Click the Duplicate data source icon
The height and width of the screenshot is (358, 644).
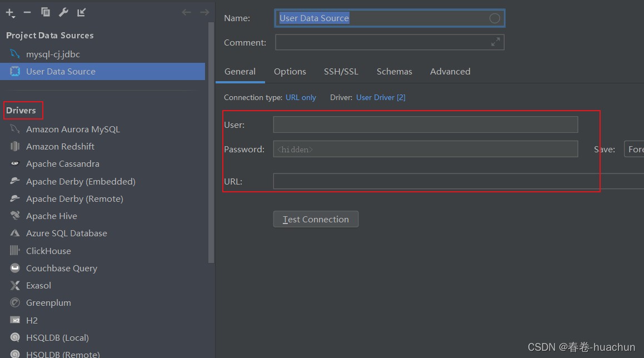tap(46, 12)
